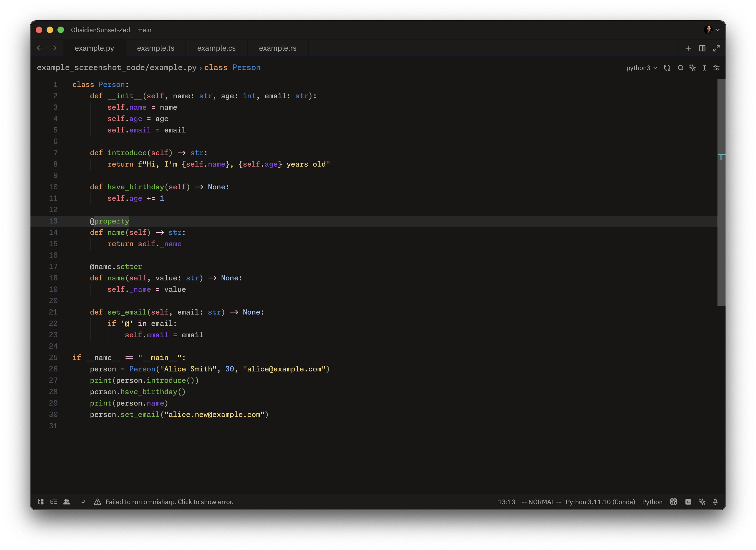Click the set_email method name on line 21

(127, 312)
